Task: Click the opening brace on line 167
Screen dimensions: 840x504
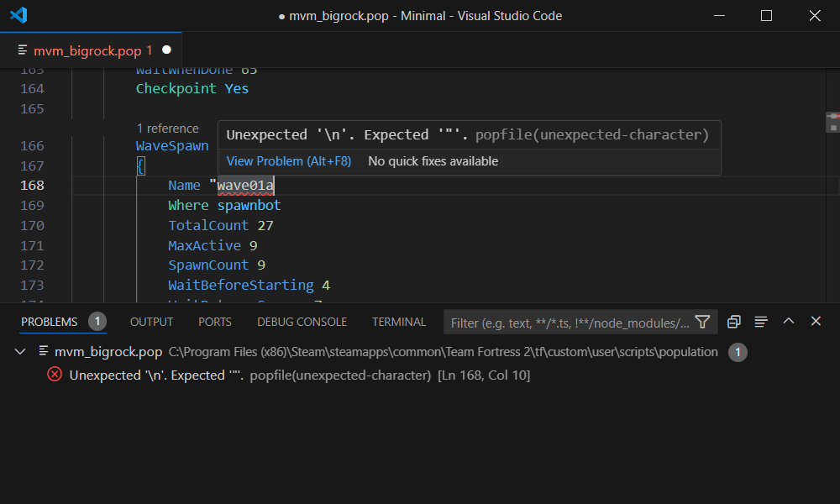Action: 140,165
